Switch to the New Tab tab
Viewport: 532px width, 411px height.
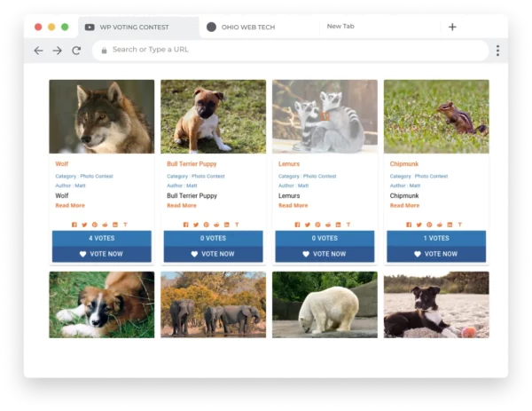pyautogui.click(x=340, y=26)
